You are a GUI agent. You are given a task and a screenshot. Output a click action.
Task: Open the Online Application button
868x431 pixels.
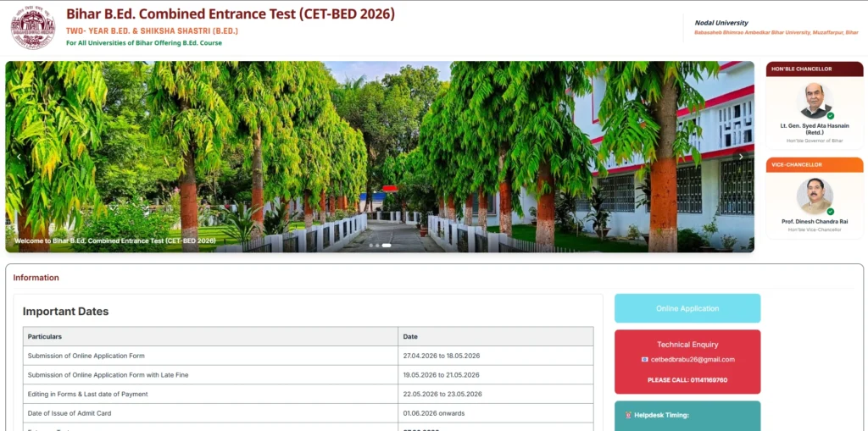click(x=687, y=308)
